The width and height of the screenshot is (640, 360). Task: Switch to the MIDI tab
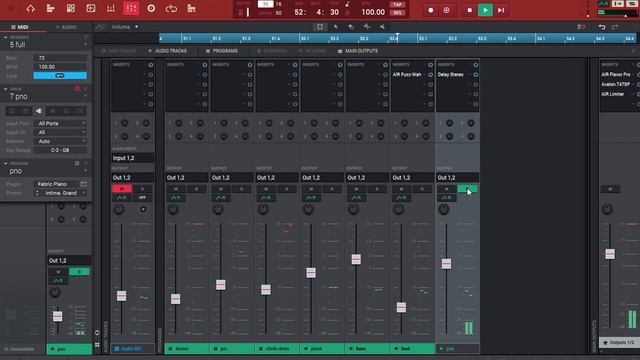[x=20, y=27]
